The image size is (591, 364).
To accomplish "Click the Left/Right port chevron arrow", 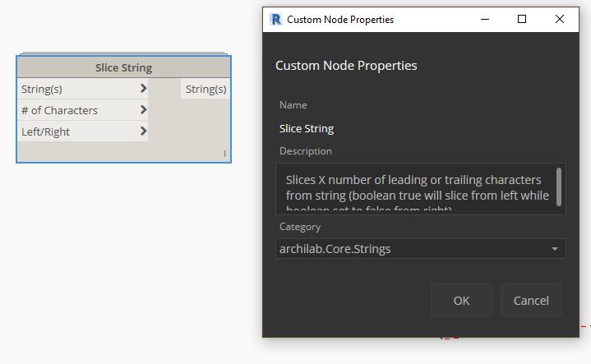I will pos(143,131).
